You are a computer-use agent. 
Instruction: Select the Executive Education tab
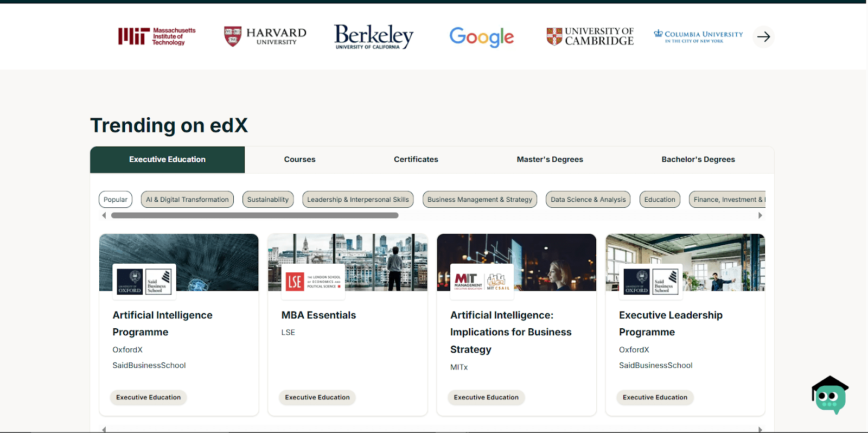168,160
